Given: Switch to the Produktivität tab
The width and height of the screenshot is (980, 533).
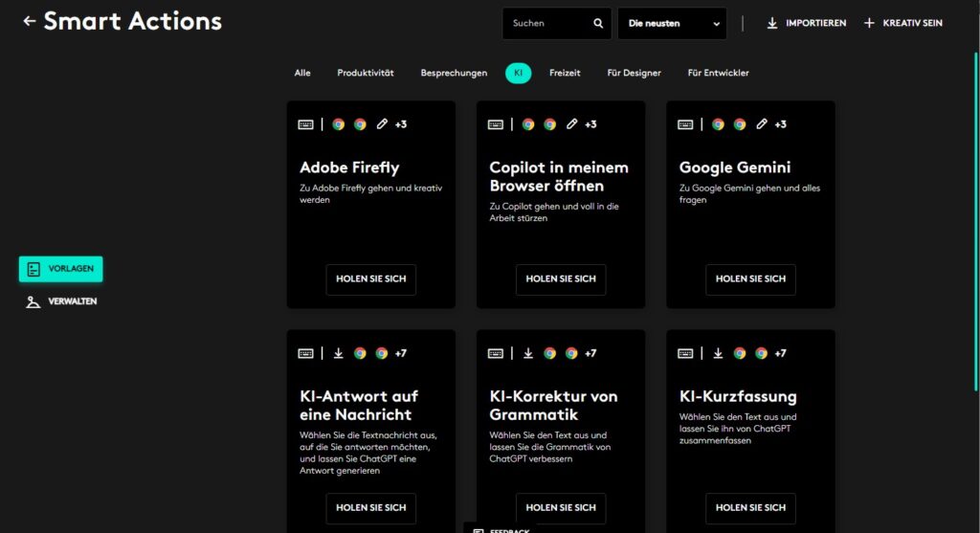Looking at the screenshot, I should (x=366, y=73).
